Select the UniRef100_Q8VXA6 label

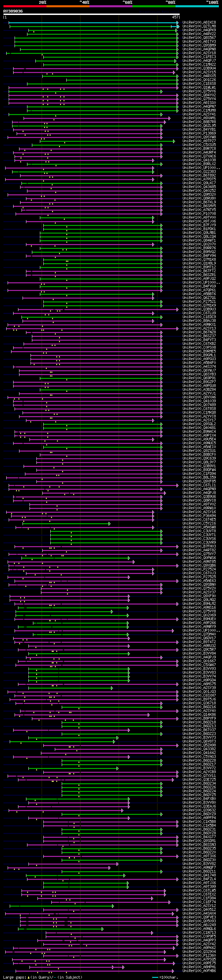pos(199,397)
